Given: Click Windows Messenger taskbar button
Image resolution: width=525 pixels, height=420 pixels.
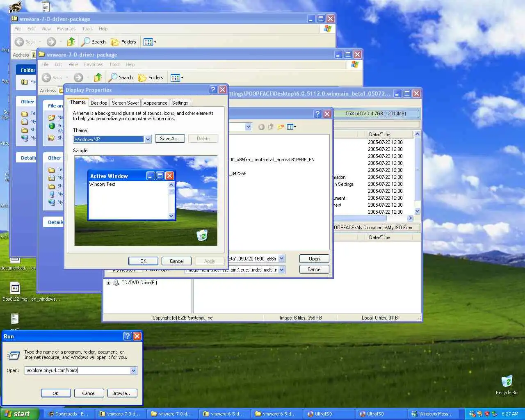Looking at the screenshot, I should (x=433, y=414).
